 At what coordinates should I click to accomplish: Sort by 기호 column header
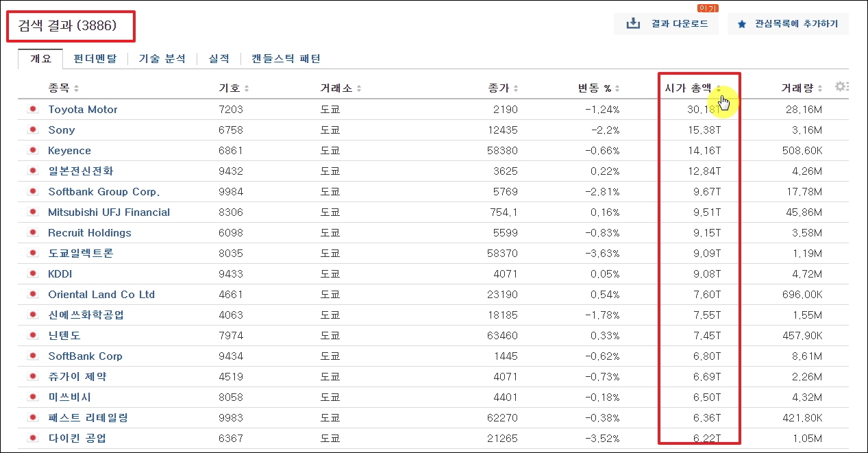[234, 88]
